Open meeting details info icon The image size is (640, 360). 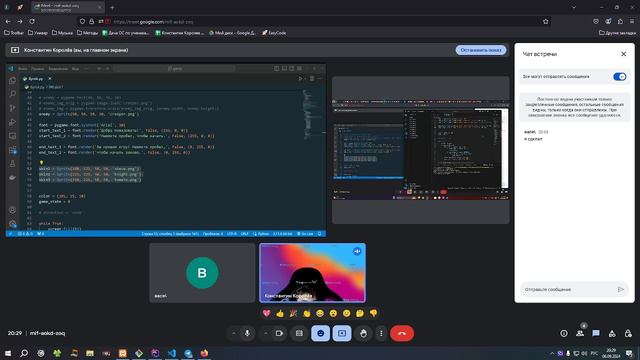pos(564,333)
